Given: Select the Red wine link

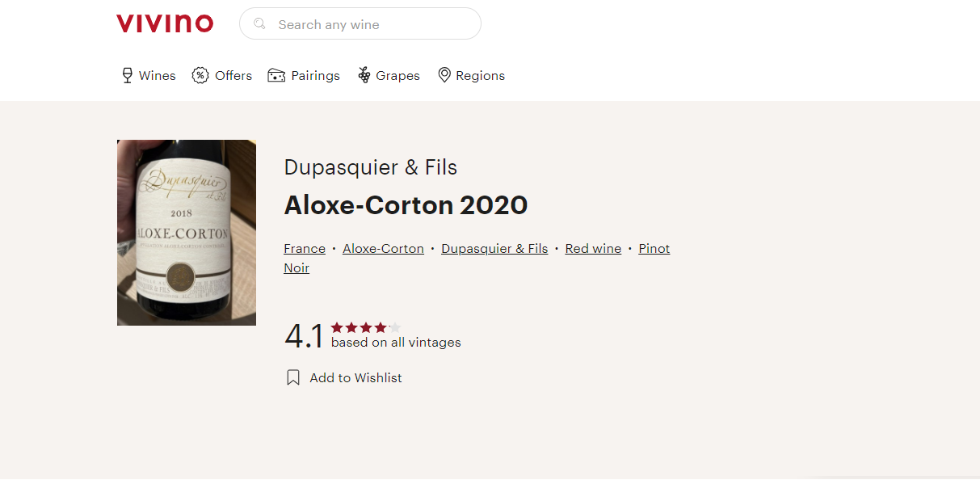Looking at the screenshot, I should point(593,249).
